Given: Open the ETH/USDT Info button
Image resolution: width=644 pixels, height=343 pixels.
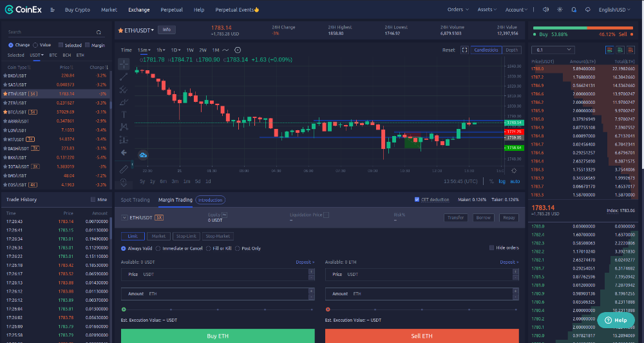Looking at the screenshot, I should click(x=166, y=30).
